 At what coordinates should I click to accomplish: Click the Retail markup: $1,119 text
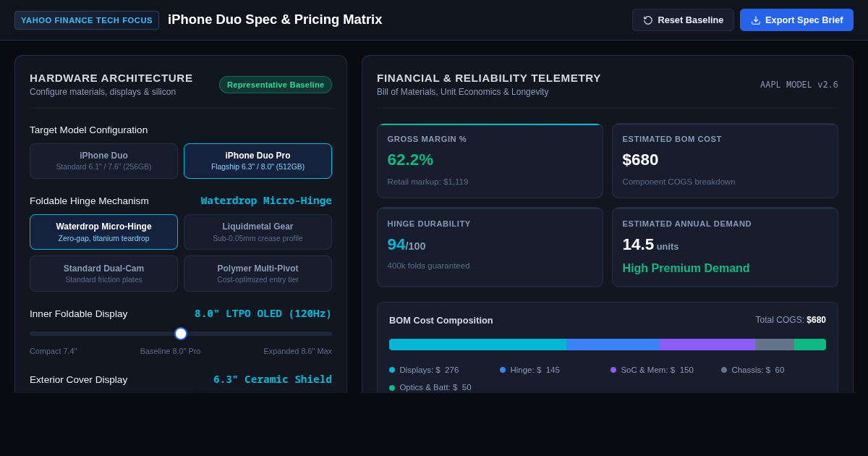[427, 182]
